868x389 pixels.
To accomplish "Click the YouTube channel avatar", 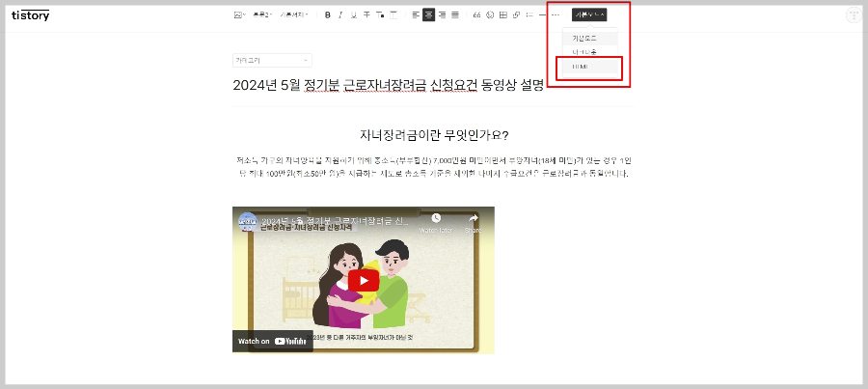I will pos(247,222).
